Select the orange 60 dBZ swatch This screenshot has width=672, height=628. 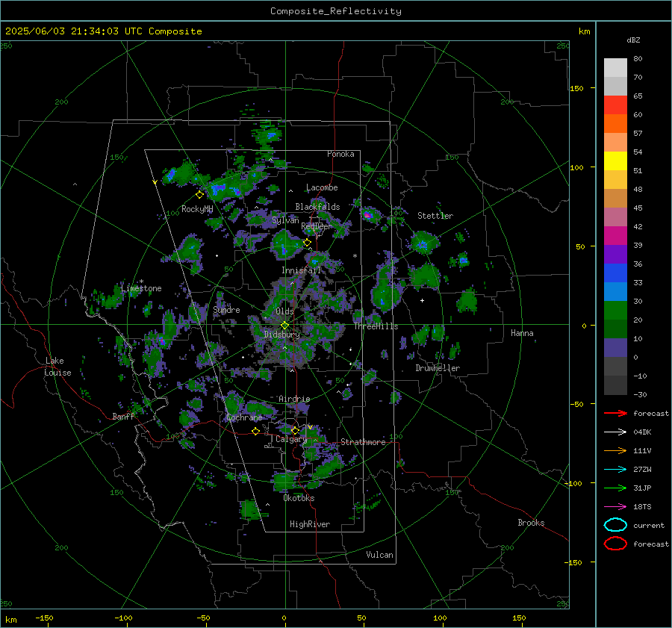(x=615, y=123)
